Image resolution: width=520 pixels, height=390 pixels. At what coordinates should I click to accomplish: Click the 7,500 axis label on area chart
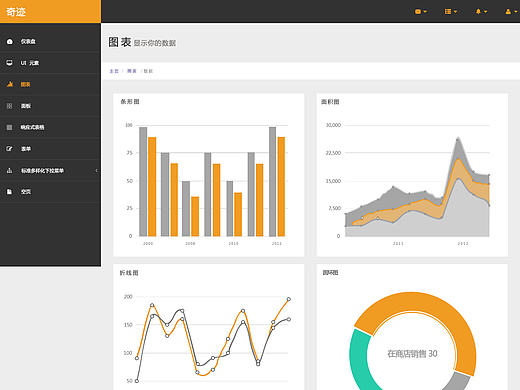point(335,208)
